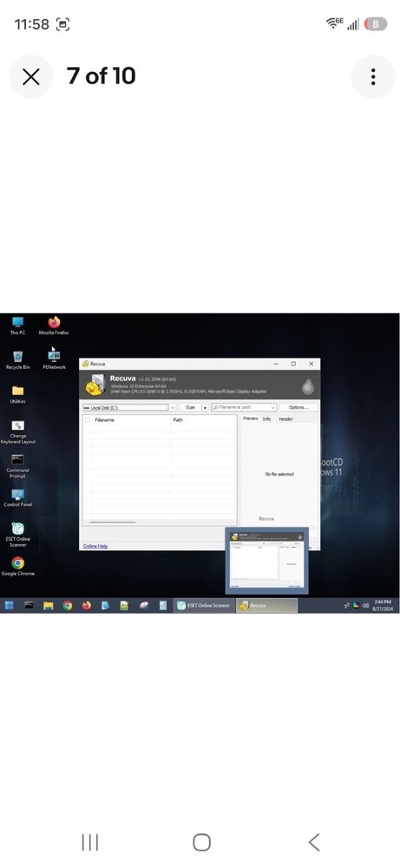The width and height of the screenshot is (400, 868).
Task: Click the Recuva taskbar button
Action: click(266, 606)
